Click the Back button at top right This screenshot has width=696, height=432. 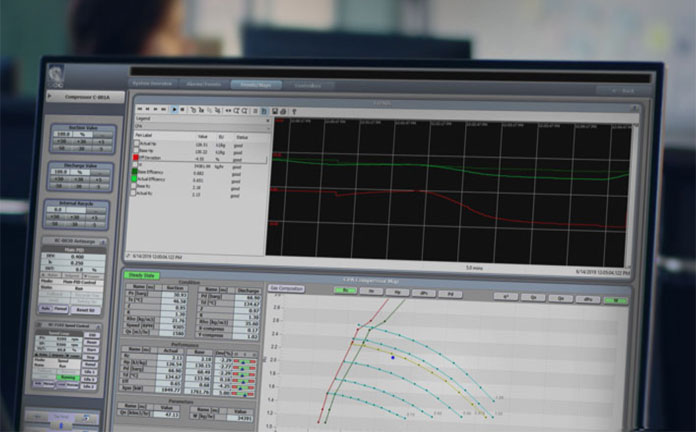click(623, 91)
